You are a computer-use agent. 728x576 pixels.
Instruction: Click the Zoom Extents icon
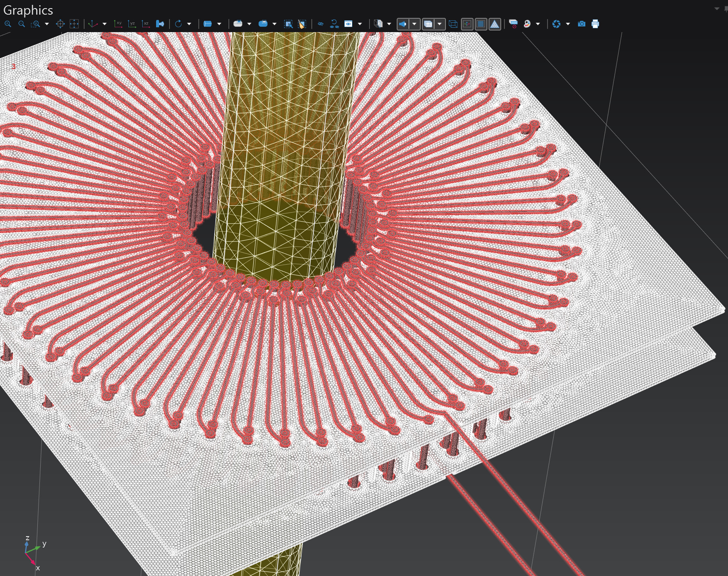pyautogui.click(x=60, y=24)
